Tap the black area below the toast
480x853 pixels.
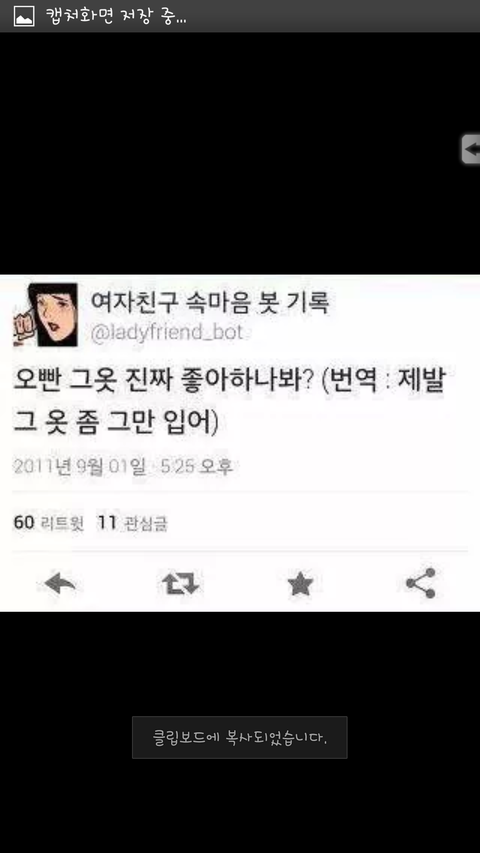(x=239, y=805)
